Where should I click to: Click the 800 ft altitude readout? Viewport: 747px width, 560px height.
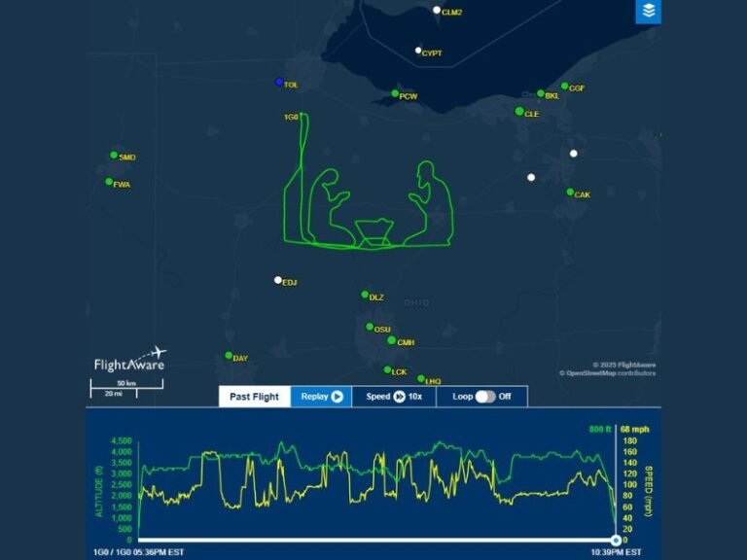click(600, 429)
